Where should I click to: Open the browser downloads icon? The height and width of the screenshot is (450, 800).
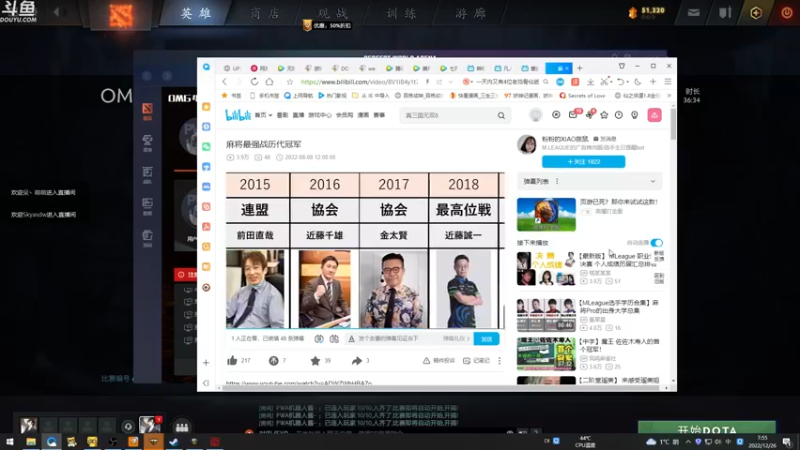coord(590,82)
